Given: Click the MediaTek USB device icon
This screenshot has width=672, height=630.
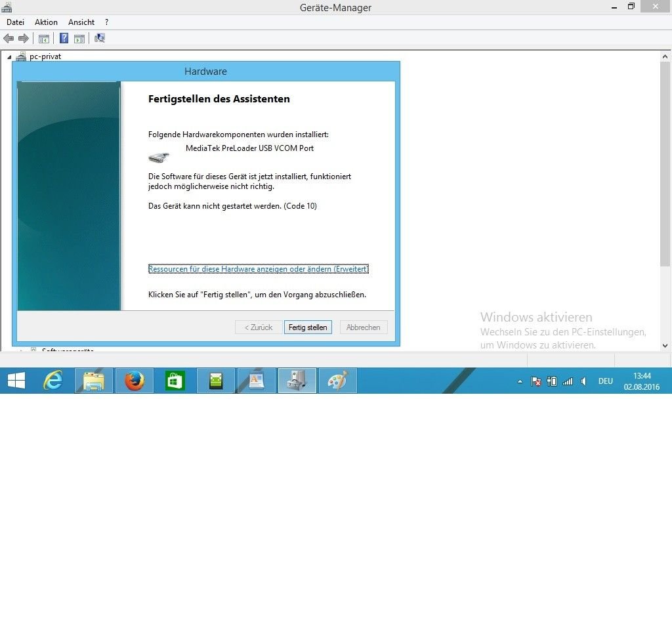Looking at the screenshot, I should coord(159,157).
